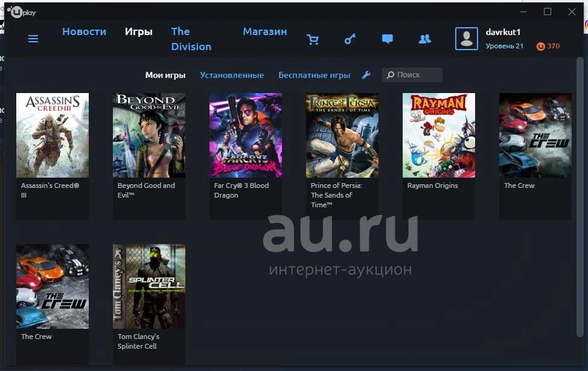Open Far Cry 3 Blood Dragon cover
The width and height of the screenshot is (588, 371).
click(x=246, y=135)
